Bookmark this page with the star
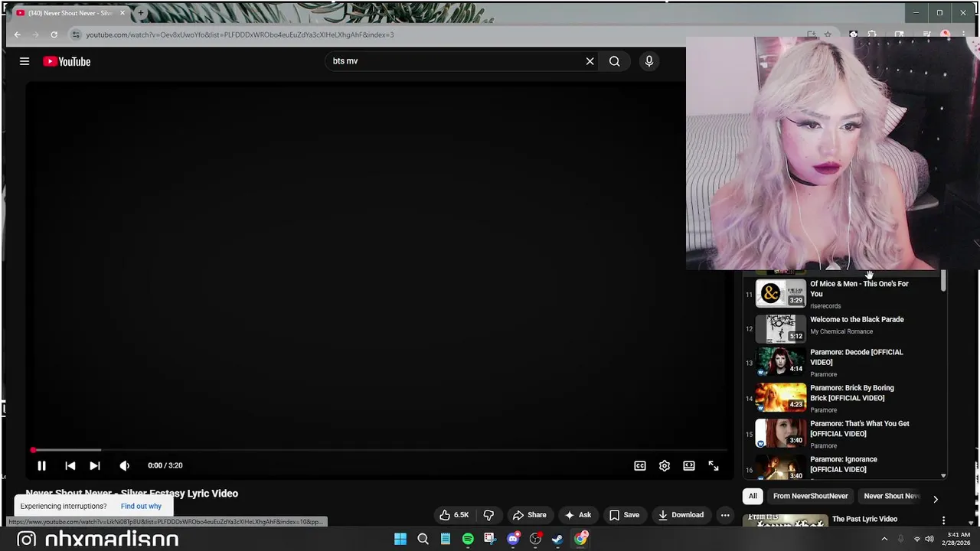 pos(828,34)
